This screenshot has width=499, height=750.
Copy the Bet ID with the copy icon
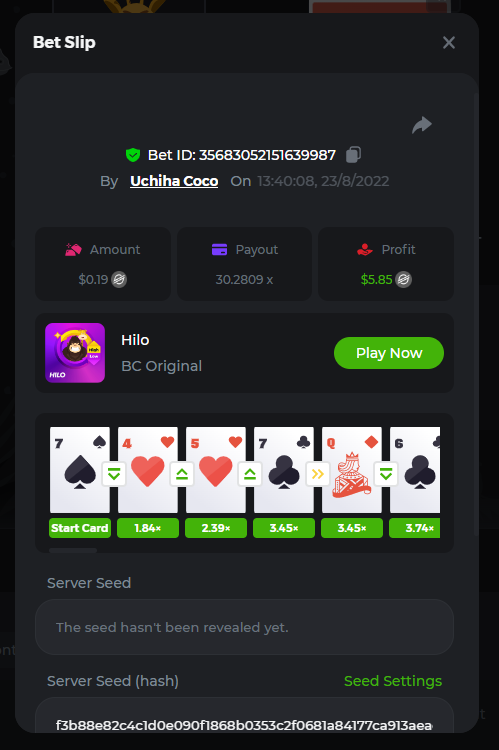pos(354,154)
